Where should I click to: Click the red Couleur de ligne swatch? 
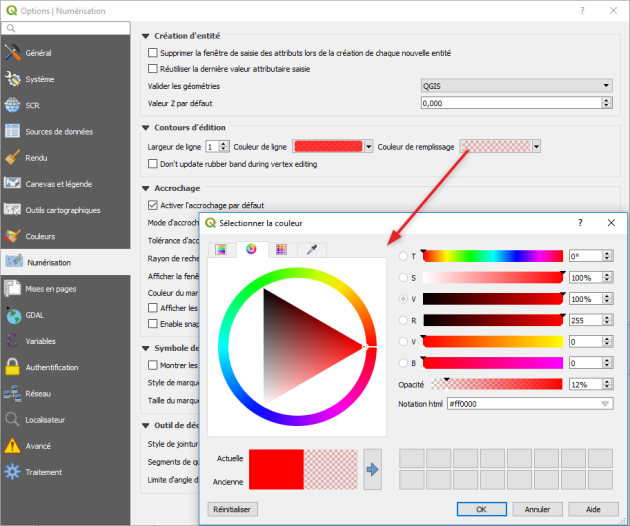[328, 147]
